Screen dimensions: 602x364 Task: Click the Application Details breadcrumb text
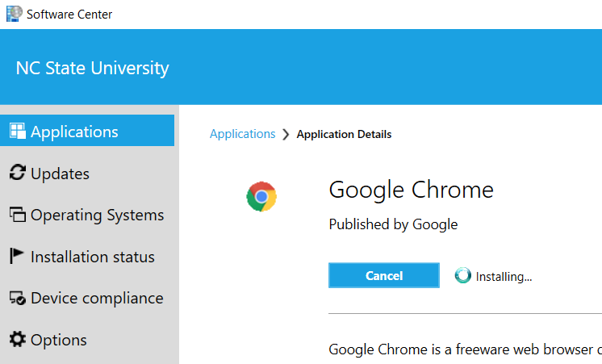(344, 135)
